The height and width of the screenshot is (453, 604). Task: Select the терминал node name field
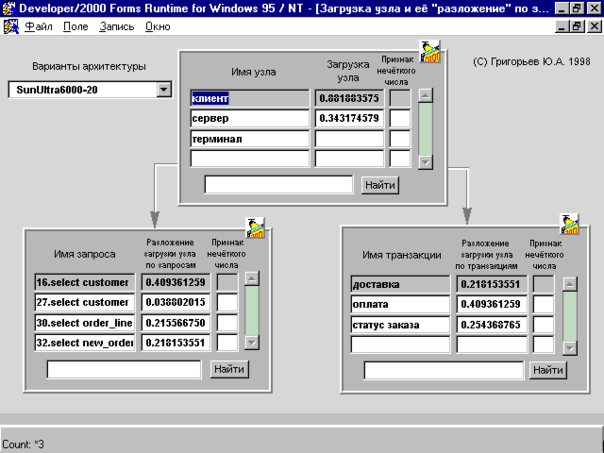(x=250, y=139)
